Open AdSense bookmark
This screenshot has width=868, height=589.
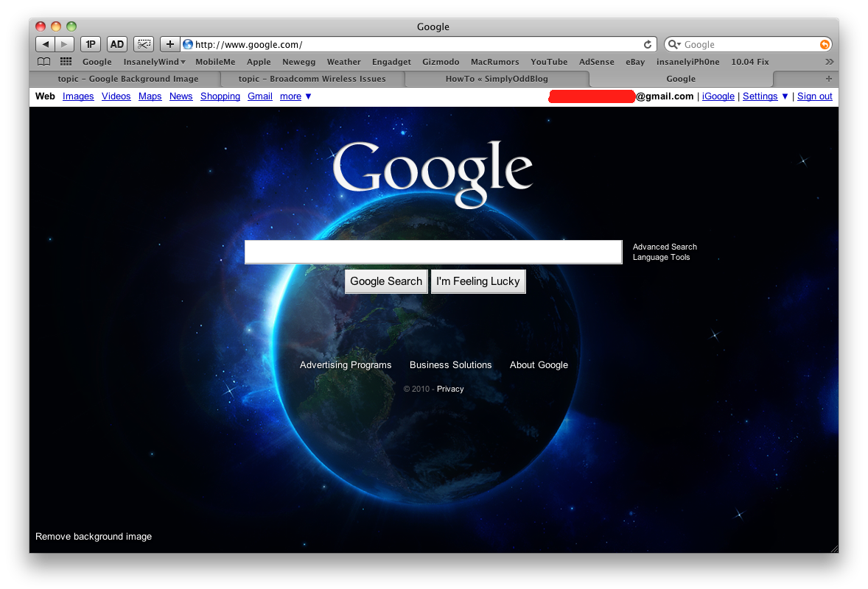(597, 62)
